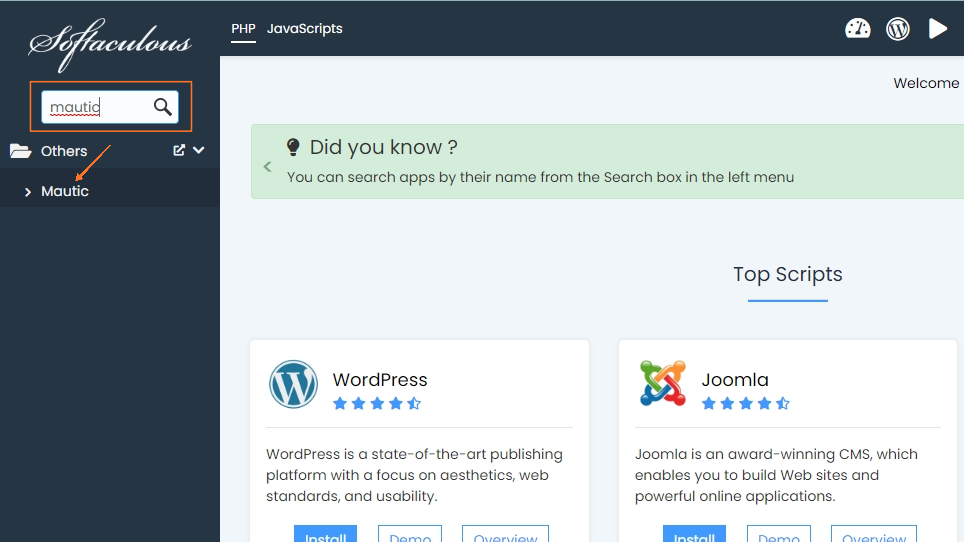964x542 pixels.
Task: Click the Did you know ? heading
Action: pos(384,147)
